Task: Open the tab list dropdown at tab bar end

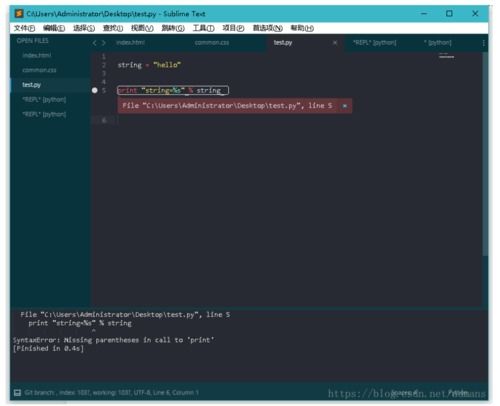Action: 483,43
